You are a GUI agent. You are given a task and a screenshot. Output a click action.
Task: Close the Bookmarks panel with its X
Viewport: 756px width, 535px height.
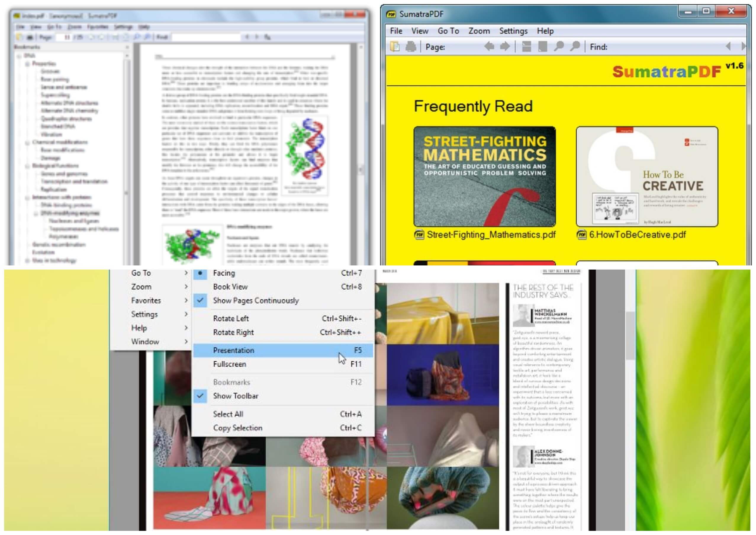click(x=127, y=47)
